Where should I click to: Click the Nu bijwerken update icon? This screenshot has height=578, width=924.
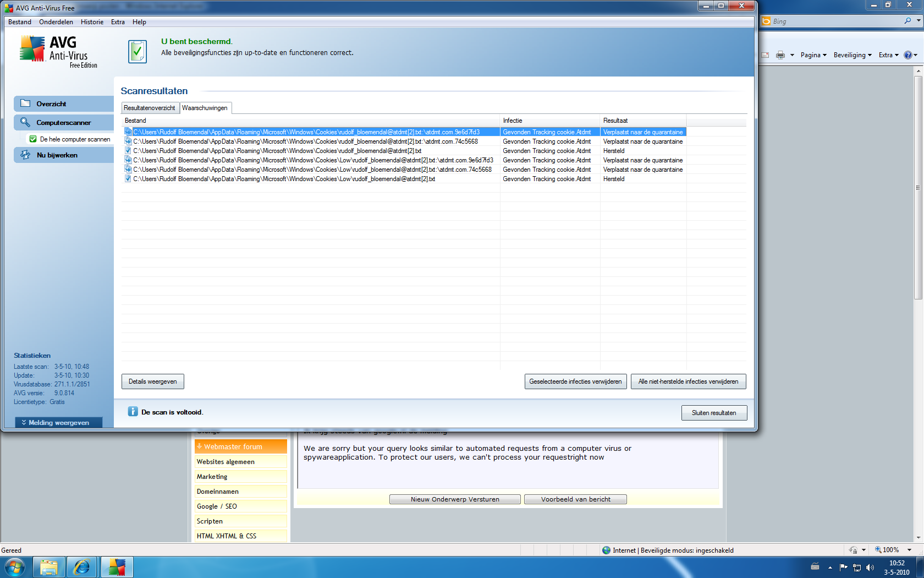25,155
